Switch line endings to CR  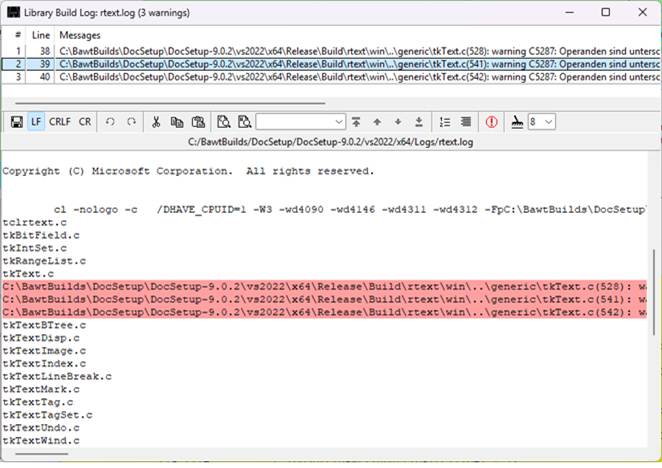pyautogui.click(x=85, y=121)
